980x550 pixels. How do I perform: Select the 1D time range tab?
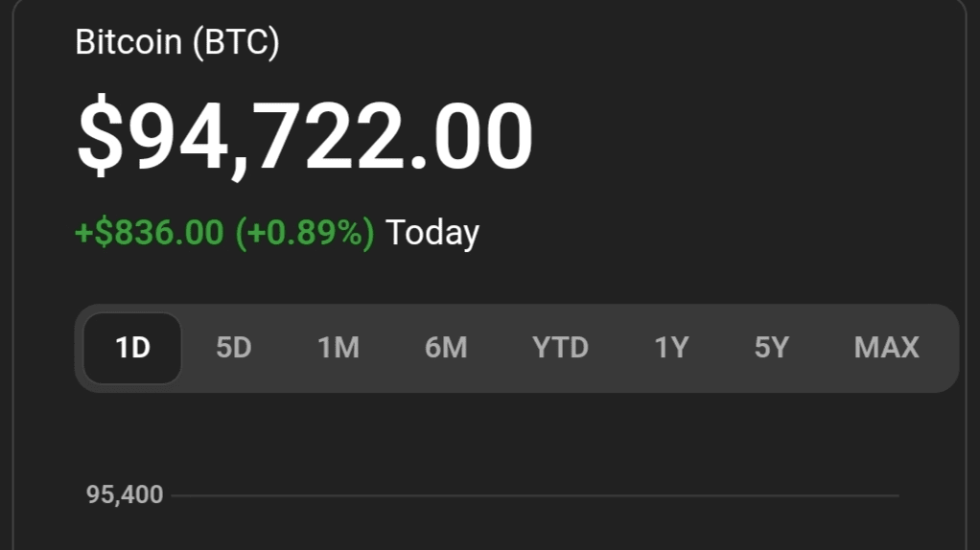pyautogui.click(x=132, y=348)
